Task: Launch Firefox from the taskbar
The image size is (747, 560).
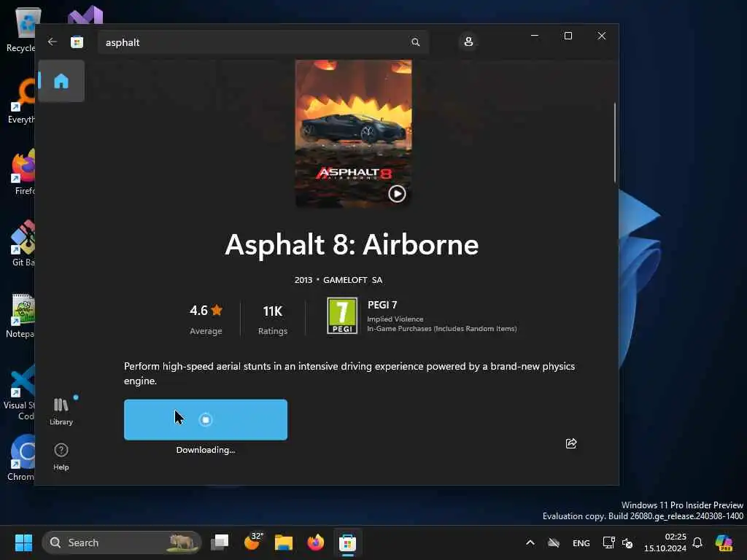Action: tap(315, 542)
